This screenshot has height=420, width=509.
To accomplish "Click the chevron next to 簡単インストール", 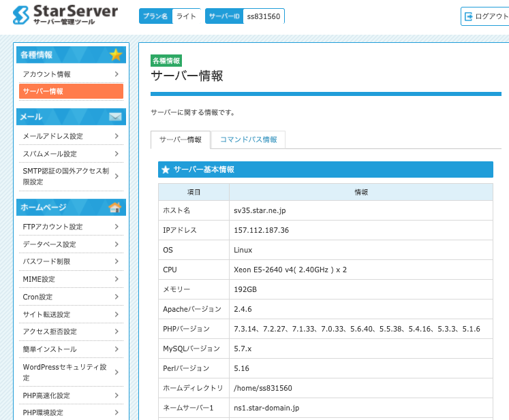I will pos(117,349).
